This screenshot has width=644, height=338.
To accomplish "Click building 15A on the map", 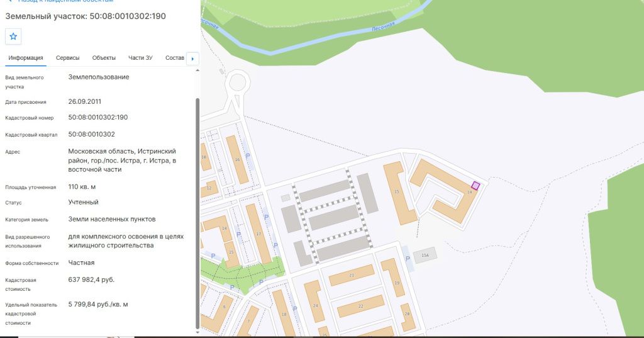I will pos(425,256).
